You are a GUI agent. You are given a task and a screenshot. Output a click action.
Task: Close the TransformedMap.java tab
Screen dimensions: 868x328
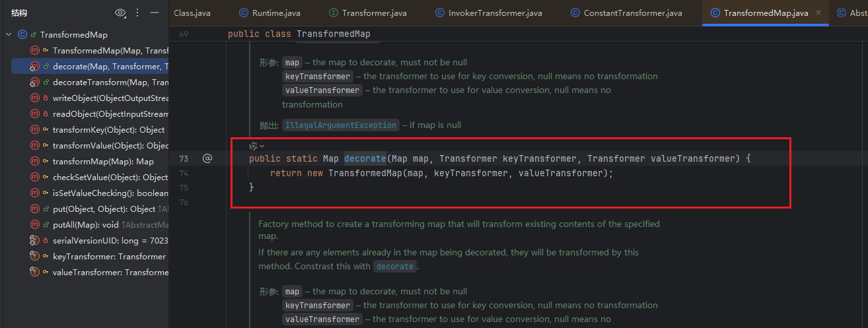click(818, 13)
